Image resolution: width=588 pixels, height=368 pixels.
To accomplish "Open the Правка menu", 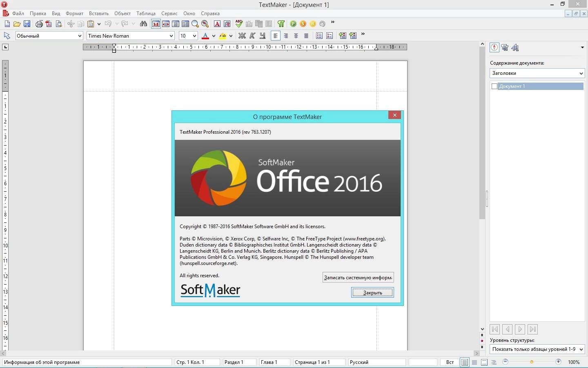I will click(38, 13).
